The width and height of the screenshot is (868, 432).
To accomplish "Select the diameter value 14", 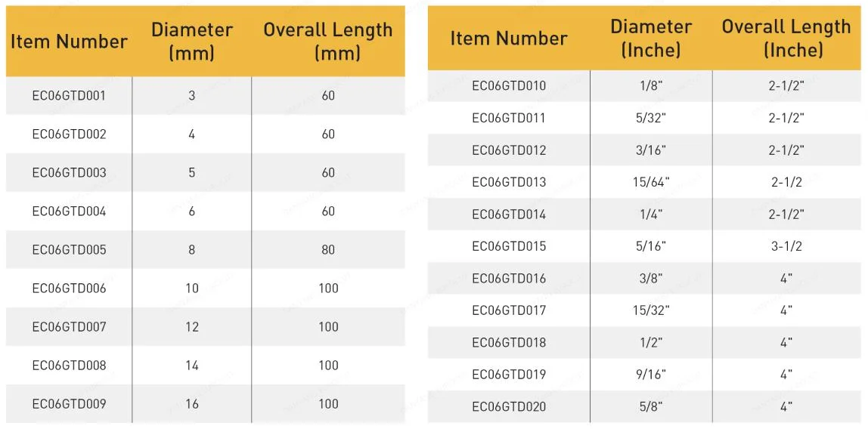I will [191, 365].
